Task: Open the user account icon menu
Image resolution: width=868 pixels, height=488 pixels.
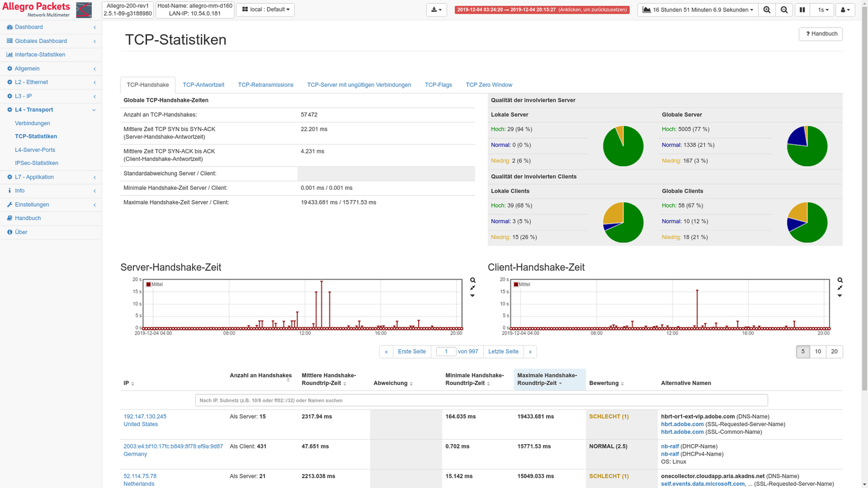Action: pyautogui.click(x=845, y=10)
